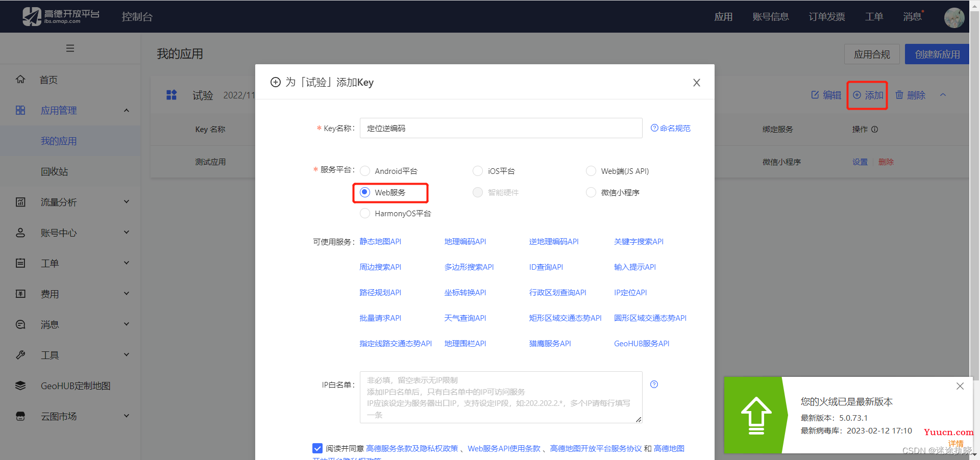Click the IP白名单 text area
The height and width of the screenshot is (460, 980).
click(x=501, y=397)
